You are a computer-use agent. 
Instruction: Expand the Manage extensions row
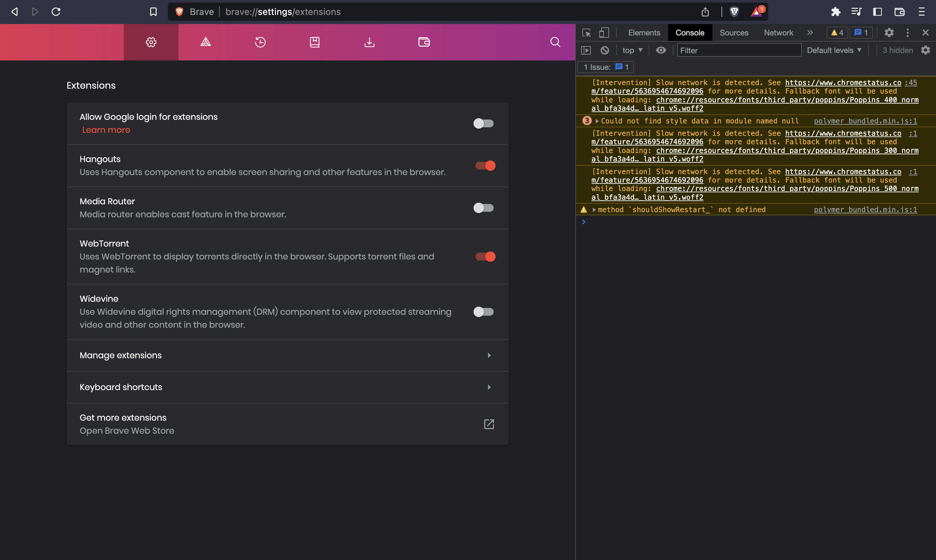pos(488,355)
